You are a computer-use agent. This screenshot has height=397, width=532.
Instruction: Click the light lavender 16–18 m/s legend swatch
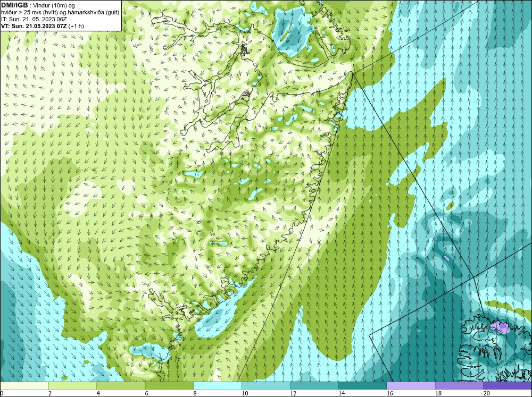pos(411,386)
